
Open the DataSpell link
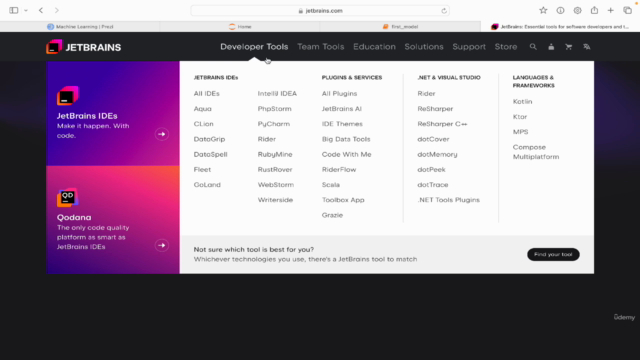pos(211,154)
